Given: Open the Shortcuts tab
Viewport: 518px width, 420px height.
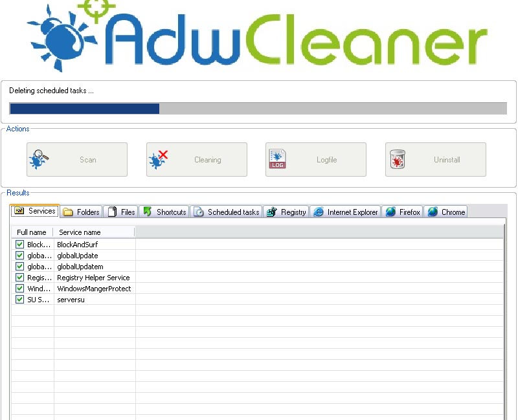Looking at the screenshot, I should (x=164, y=212).
